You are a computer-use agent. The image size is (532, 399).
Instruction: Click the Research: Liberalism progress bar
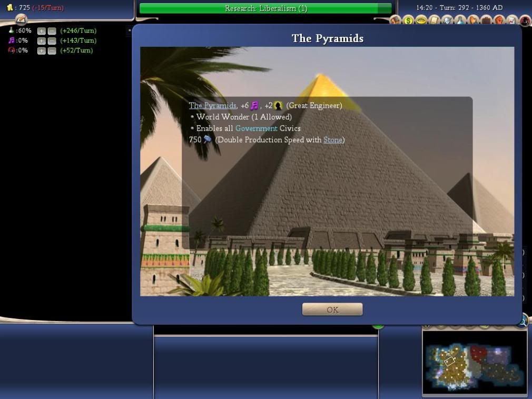(265, 8)
